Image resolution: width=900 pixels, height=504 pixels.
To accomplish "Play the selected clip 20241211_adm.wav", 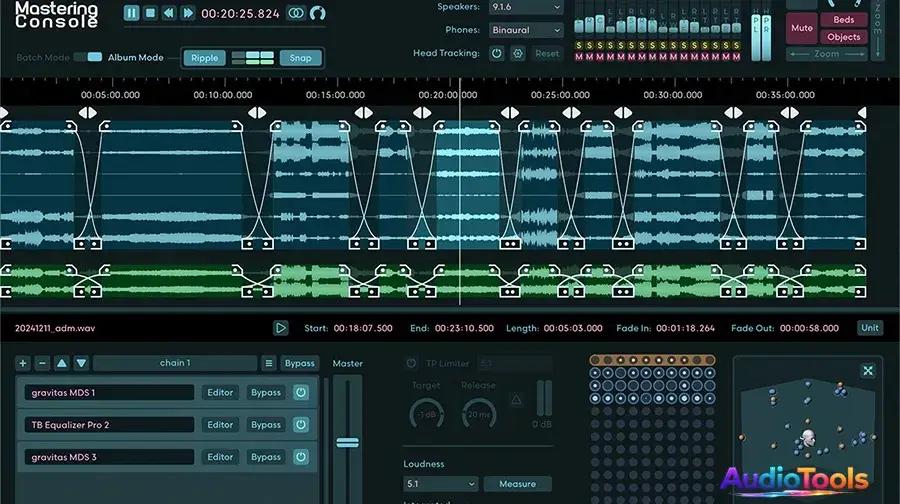I will point(280,328).
